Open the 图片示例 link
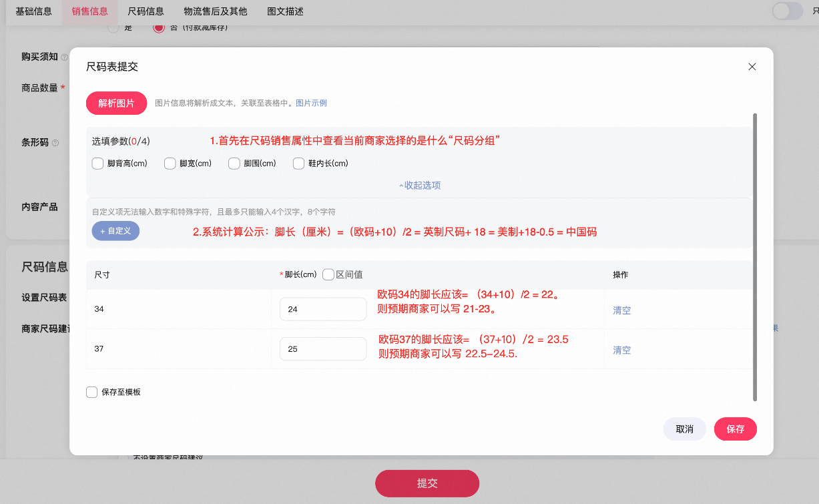 click(311, 103)
